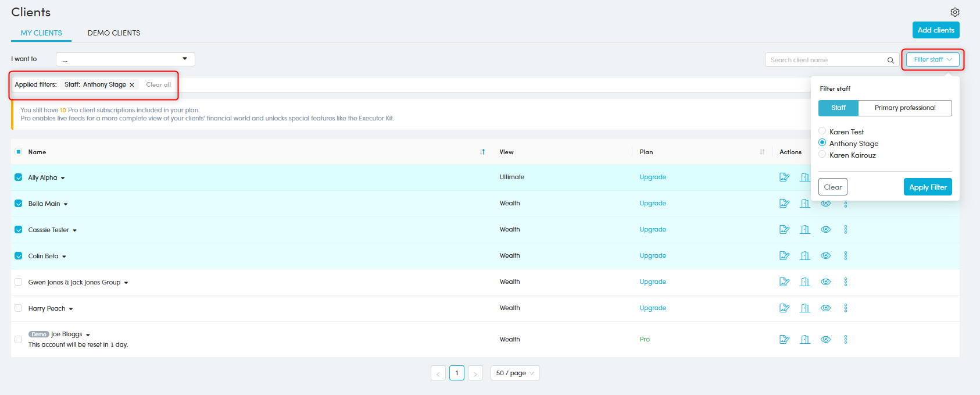
Task: Open the 50 / page size selector
Action: [514, 373]
